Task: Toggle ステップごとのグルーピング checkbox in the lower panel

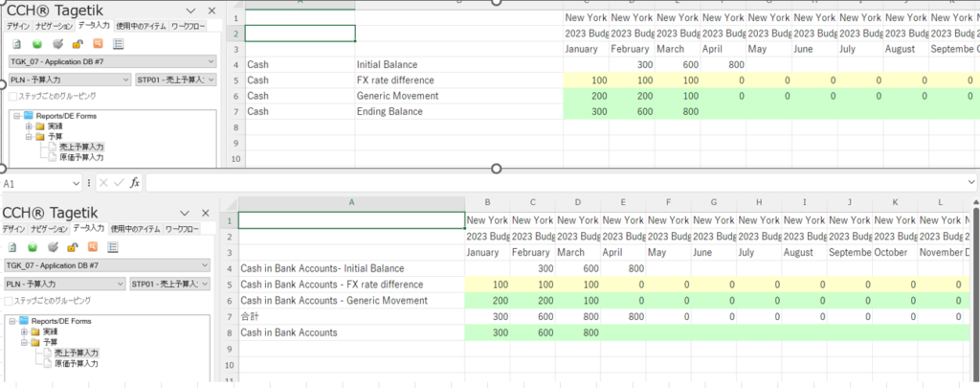Action: click(11, 300)
